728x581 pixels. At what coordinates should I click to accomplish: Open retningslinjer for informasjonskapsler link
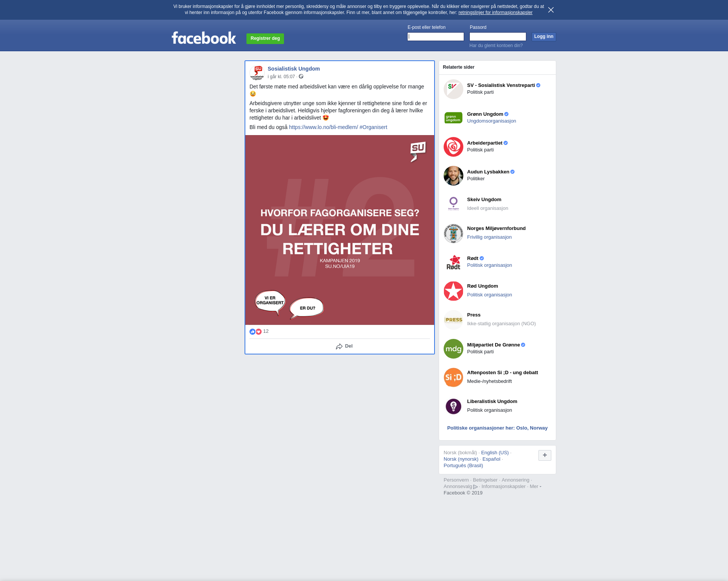point(495,13)
